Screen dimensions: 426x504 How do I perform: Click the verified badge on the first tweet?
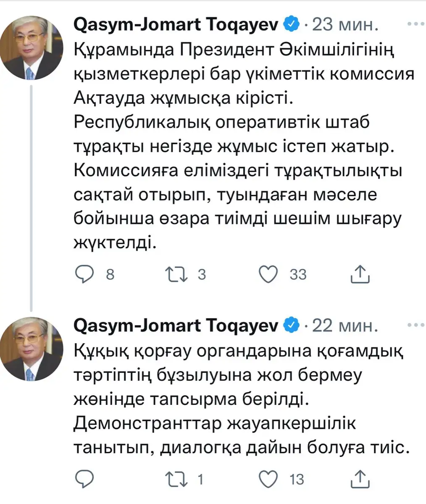292,25
